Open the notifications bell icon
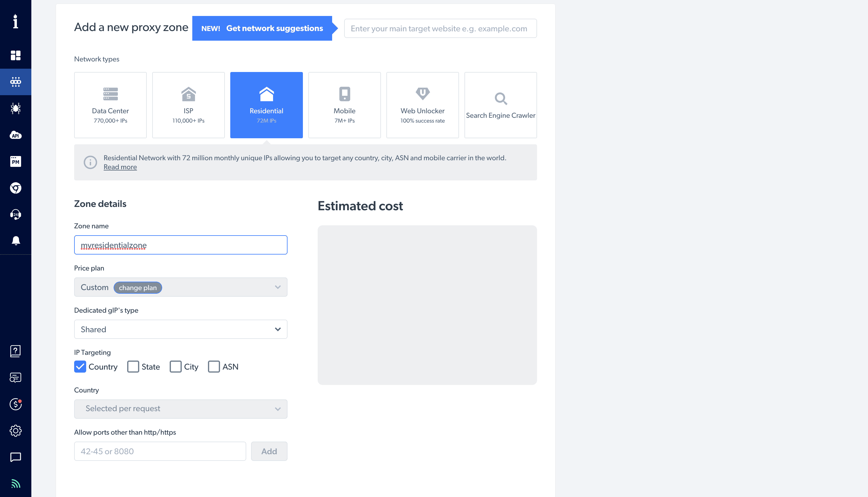Viewport: 868px width, 497px height. [15, 241]
